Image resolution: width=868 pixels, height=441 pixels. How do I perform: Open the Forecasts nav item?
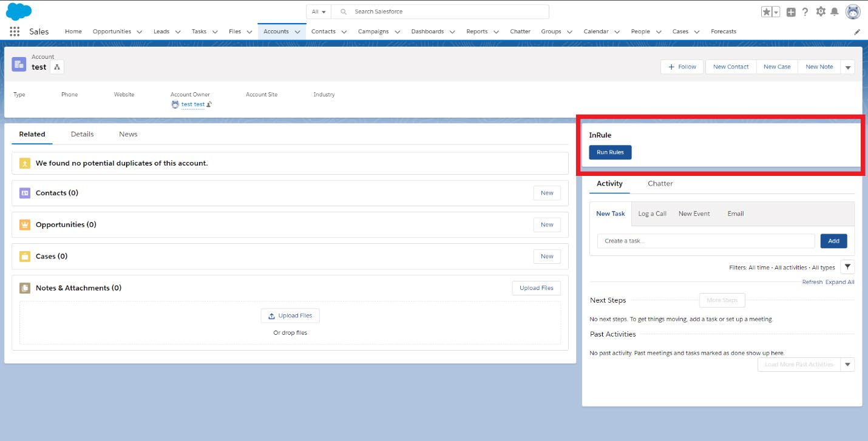coord(724,32)
